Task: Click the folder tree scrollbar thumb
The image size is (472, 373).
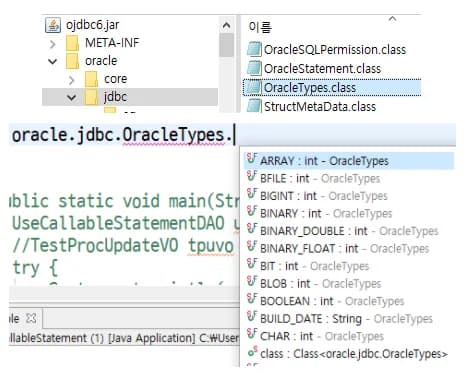Action: [226, 45]
